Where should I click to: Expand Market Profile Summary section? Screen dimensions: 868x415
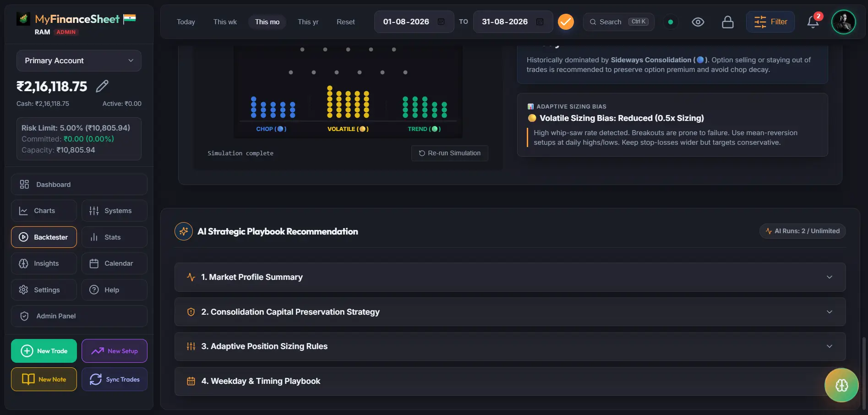point(510,277)
